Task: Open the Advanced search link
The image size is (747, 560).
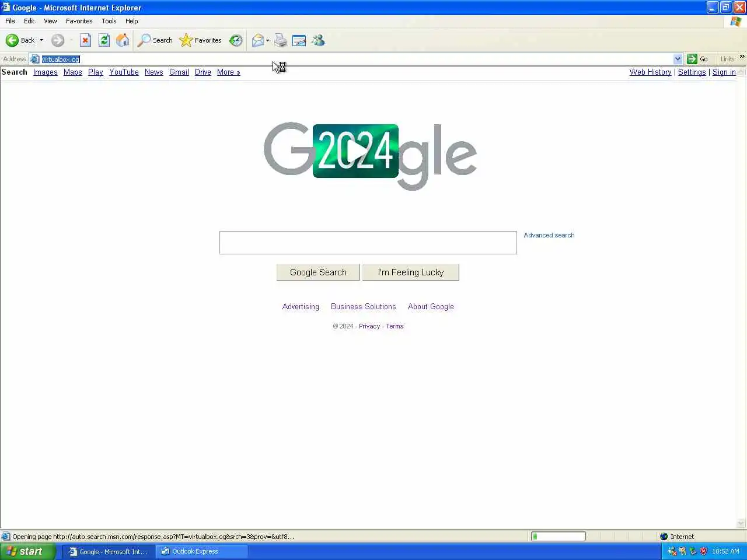Action: 549,236
